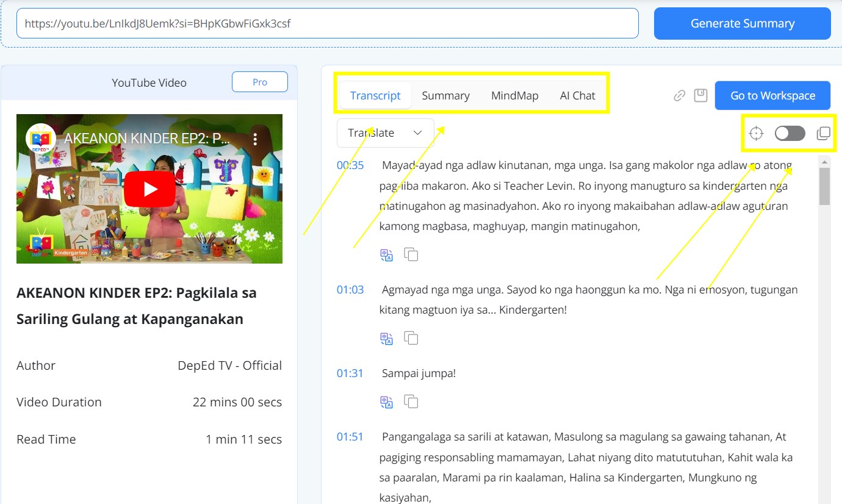Screen dimensions: 842x504
Task: Play the AKEANON KINDER EP2 video
Action: [149, 189]
